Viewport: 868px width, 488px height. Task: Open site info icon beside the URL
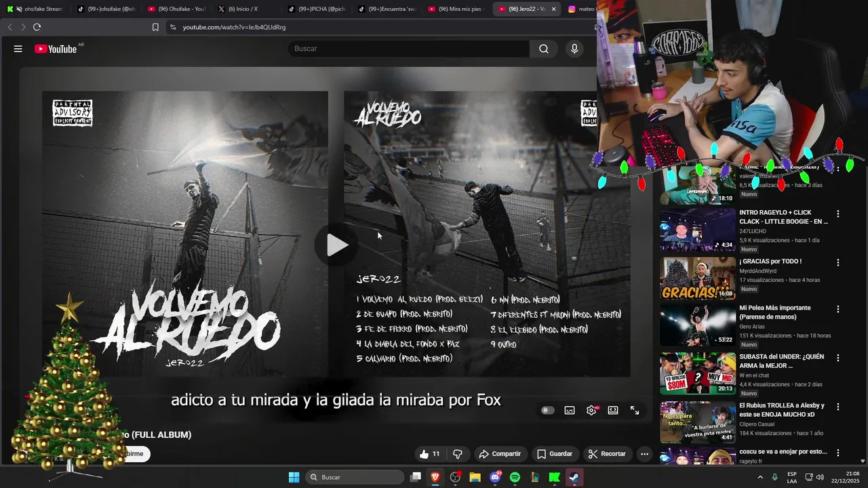point(172,27)
